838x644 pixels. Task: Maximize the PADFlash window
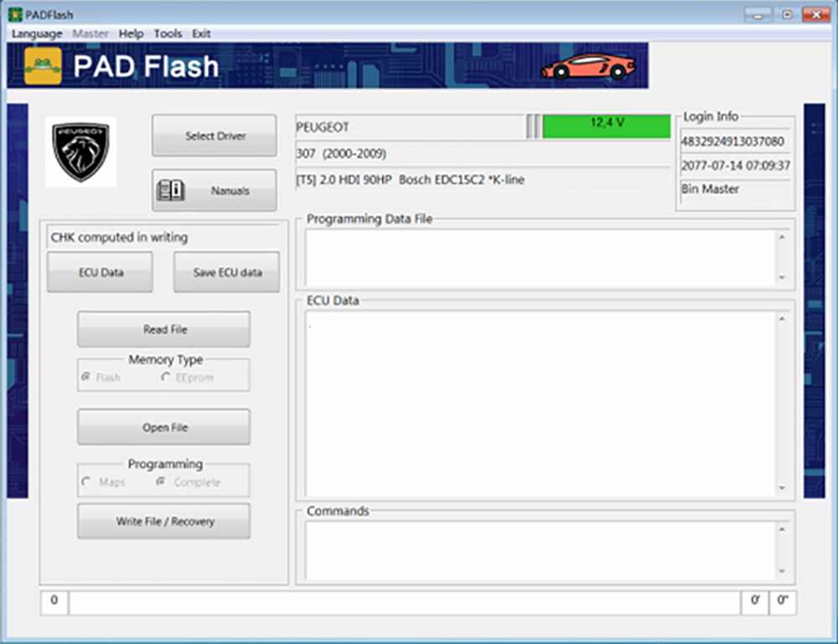[x=787, y=15]
